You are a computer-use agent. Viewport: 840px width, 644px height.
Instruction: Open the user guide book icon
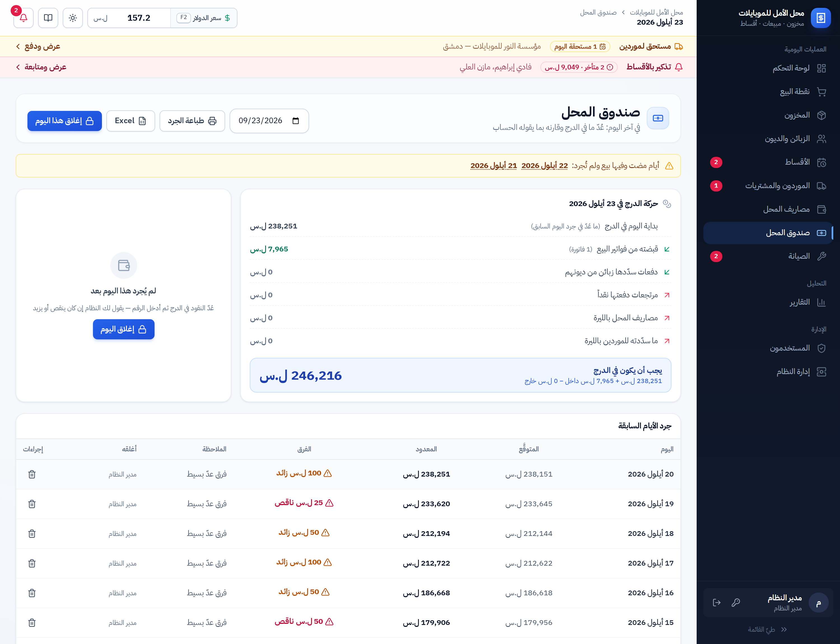coord(48,18)
